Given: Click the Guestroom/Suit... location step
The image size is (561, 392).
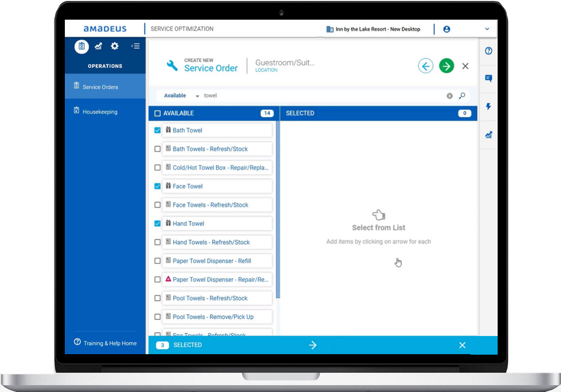Looking at the screenshot, I should 285,65.
